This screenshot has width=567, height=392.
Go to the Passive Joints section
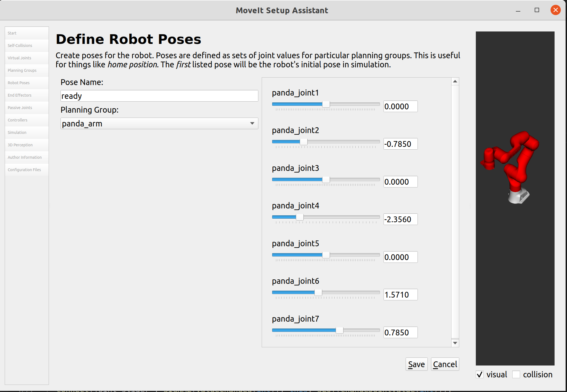coord(20,107)
